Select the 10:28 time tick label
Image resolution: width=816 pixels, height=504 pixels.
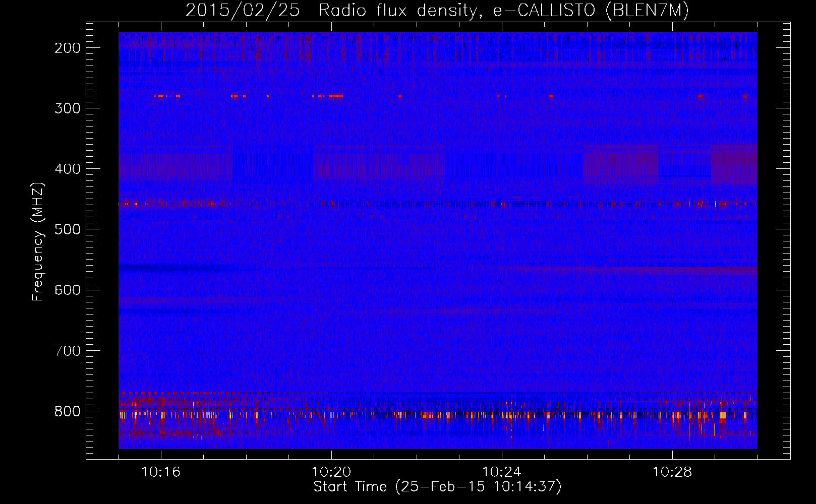(672, 472)
